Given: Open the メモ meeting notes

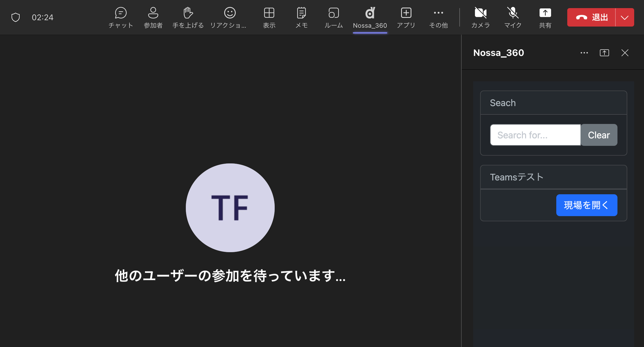Looking at the screenshot, I should 301,17.
